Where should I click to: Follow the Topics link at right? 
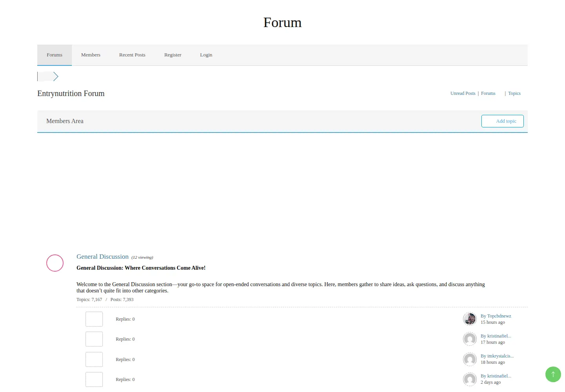click(514, 93)
